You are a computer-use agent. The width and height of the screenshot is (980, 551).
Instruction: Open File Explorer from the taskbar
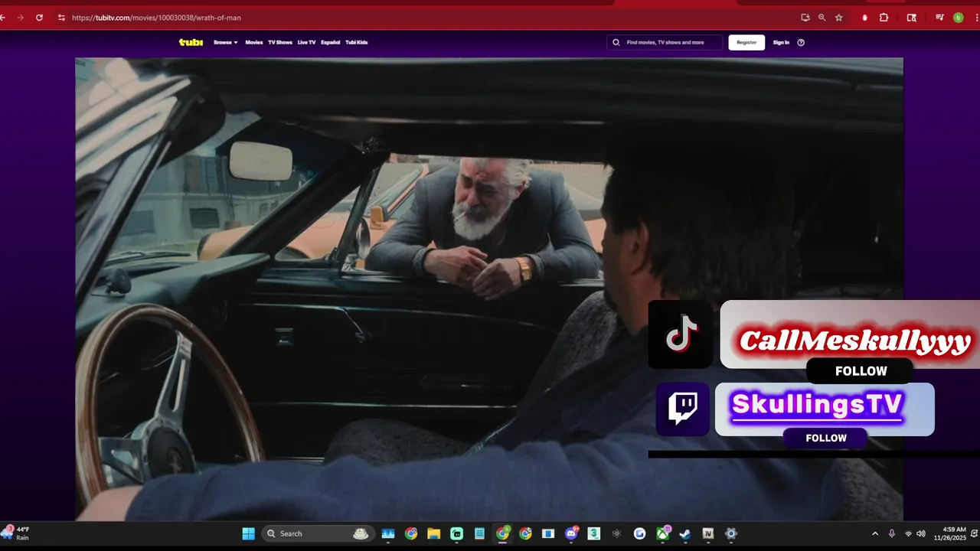[x=433, y=533]
